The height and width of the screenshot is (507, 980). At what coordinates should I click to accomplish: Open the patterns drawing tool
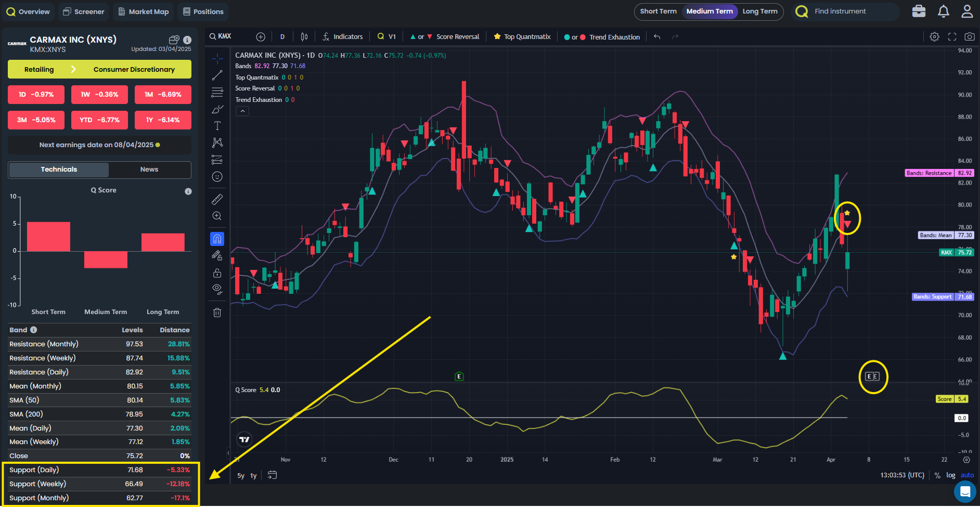(217, 142)
